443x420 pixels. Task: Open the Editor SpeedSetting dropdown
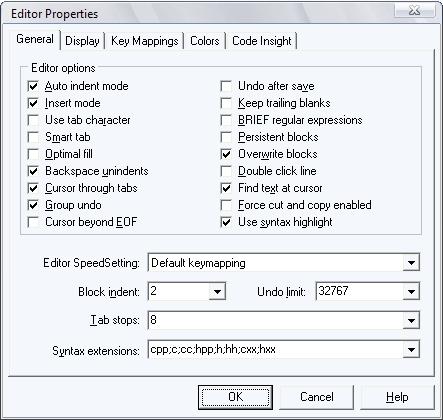point(411,263)
